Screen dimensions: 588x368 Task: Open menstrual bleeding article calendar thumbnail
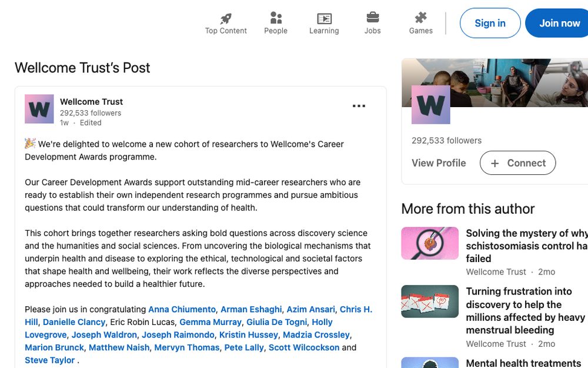[x=430, y=301]
